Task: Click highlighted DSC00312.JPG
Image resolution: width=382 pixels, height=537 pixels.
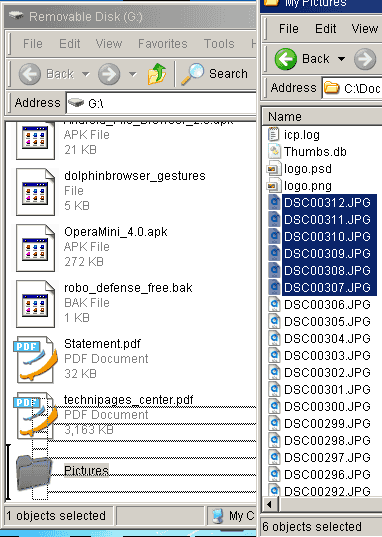Action: (327, 202)
